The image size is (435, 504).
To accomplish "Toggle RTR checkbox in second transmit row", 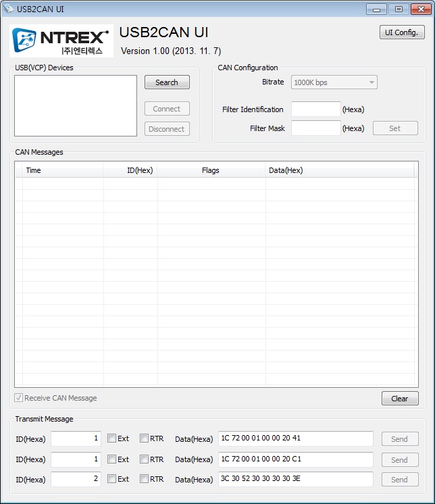I will 144,459.
